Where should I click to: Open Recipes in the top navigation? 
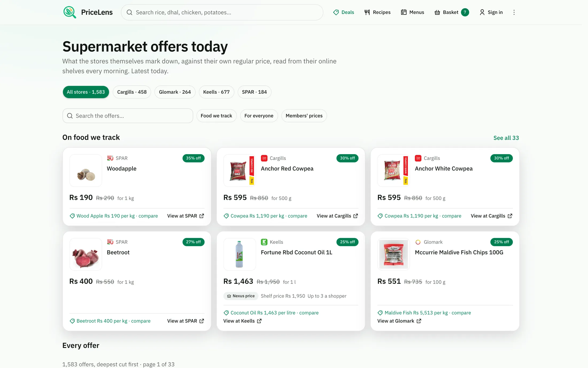pos(377,12)
